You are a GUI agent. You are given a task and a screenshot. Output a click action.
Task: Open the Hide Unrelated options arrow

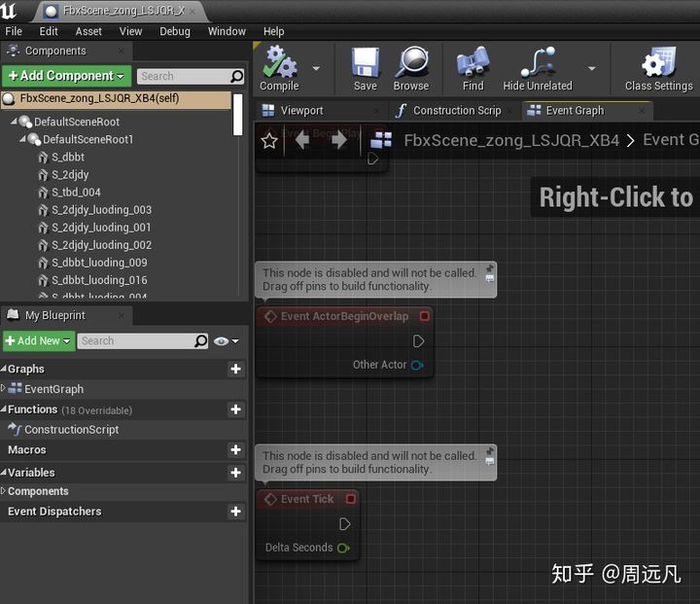(592, 68)
